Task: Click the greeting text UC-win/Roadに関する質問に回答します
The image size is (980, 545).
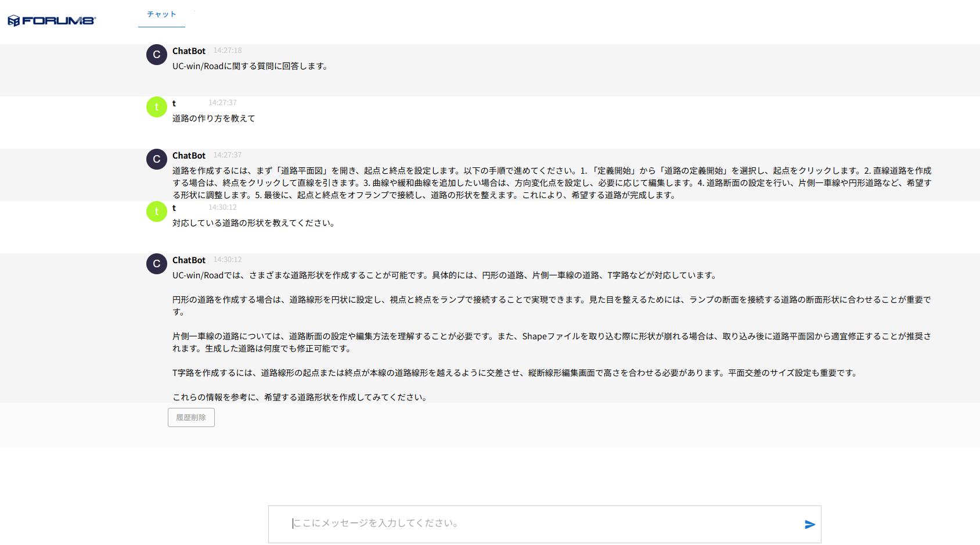Action: [x=251, y=66]
